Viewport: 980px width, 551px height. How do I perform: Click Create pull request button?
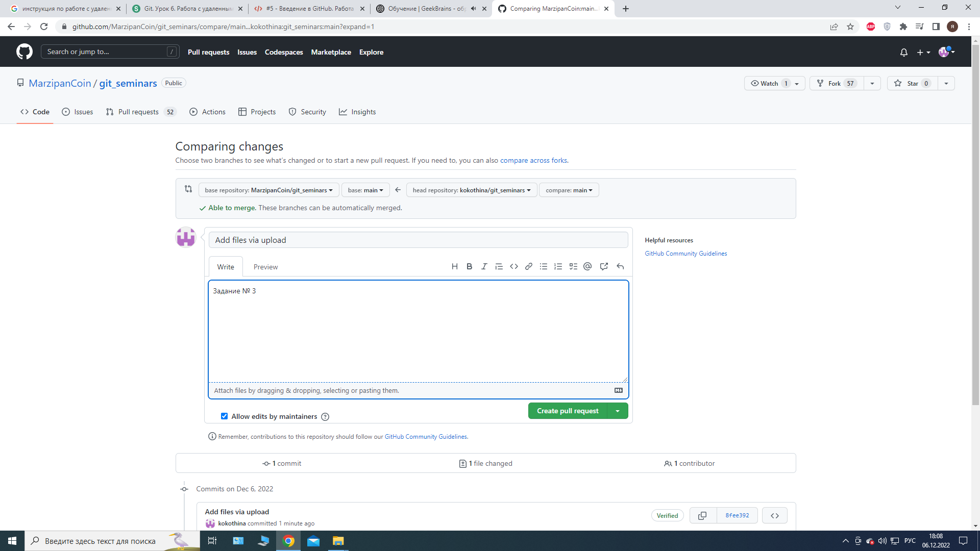click(567, 411)
